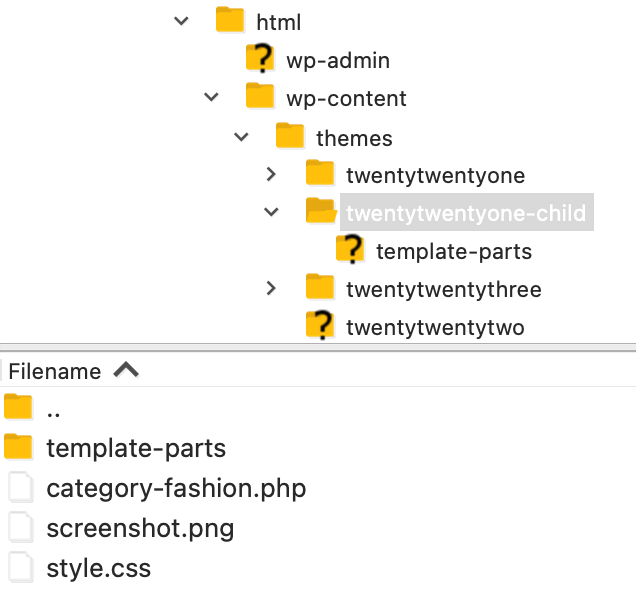Collapse the html folder tree node
Viewport: 636px width, 605px height.
[x=181, y=21]
